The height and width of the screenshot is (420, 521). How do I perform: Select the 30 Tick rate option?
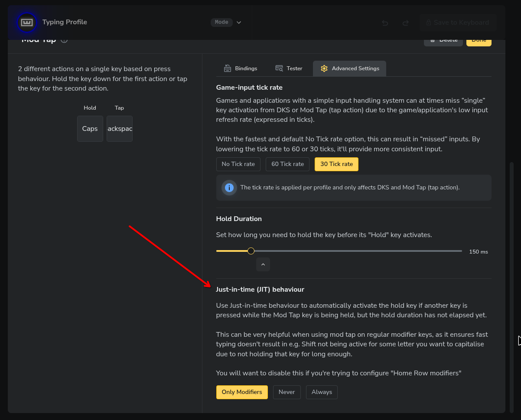336,164
